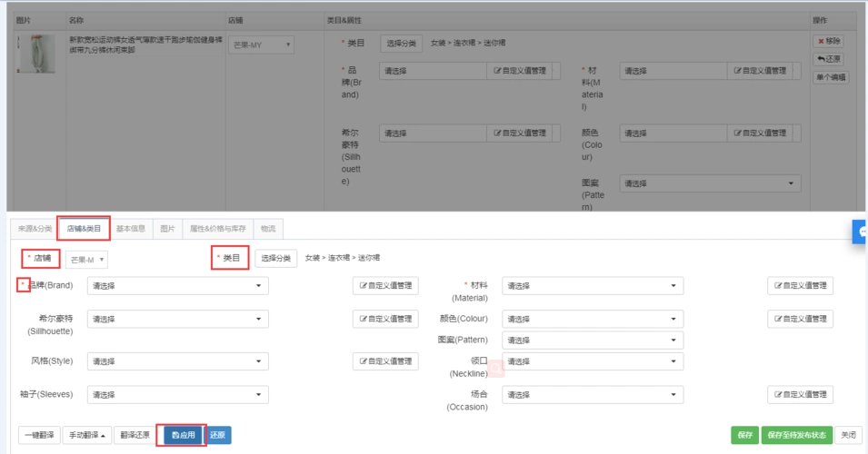
Task: Open 自定义值管理 for Brand in editor panel
Action: click(x=385, y=286)
